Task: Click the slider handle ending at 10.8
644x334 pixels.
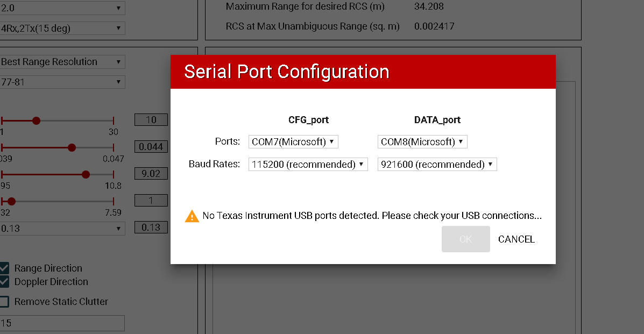Action: point(86,175)
